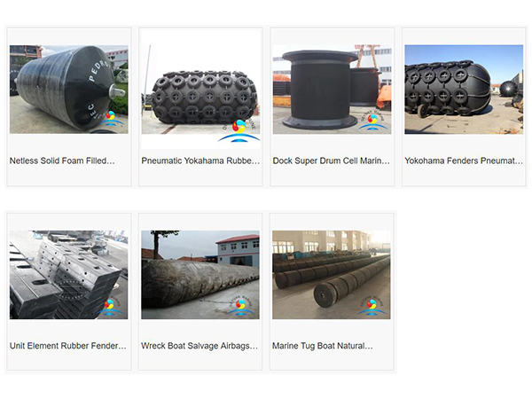Click the "Pneumatic Yokahama Rubbe..." title link
Image resolution: width=532 pixels, height=399 pixels.
(200, 160)
